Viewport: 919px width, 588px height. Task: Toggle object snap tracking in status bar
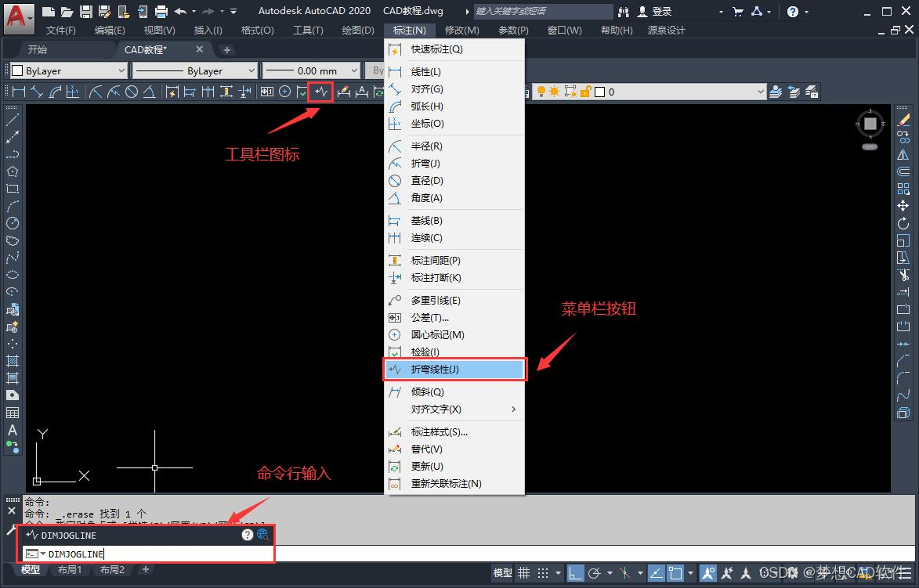pos(657,573)
